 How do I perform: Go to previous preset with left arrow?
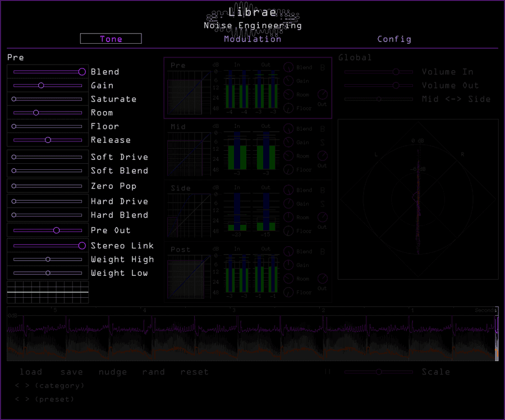click(17, 399)
